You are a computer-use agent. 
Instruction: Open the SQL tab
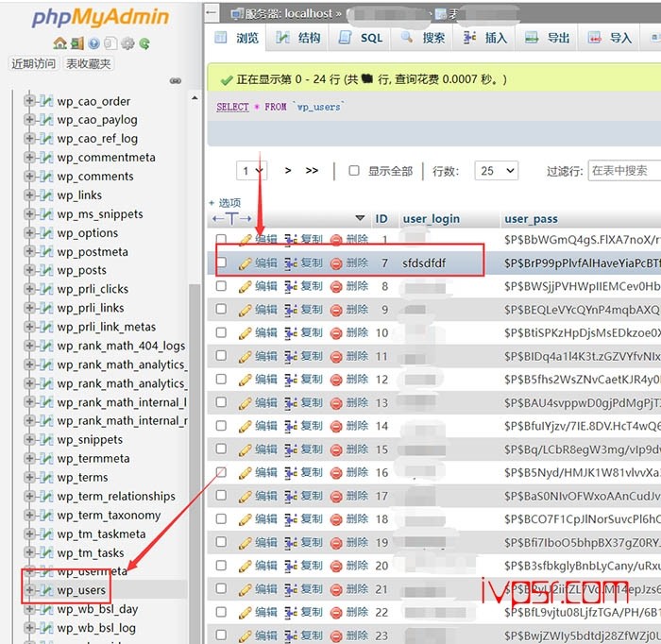(361, 38)
